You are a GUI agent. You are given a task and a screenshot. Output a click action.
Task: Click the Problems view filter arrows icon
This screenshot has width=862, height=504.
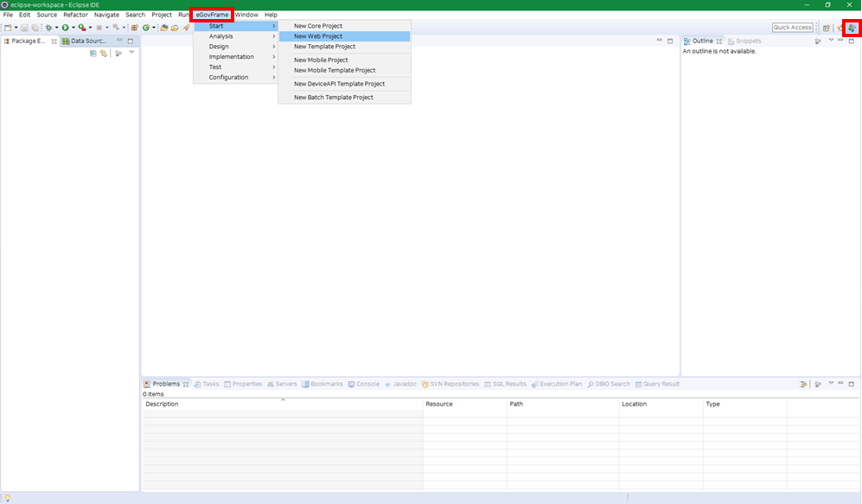[803, 384]
